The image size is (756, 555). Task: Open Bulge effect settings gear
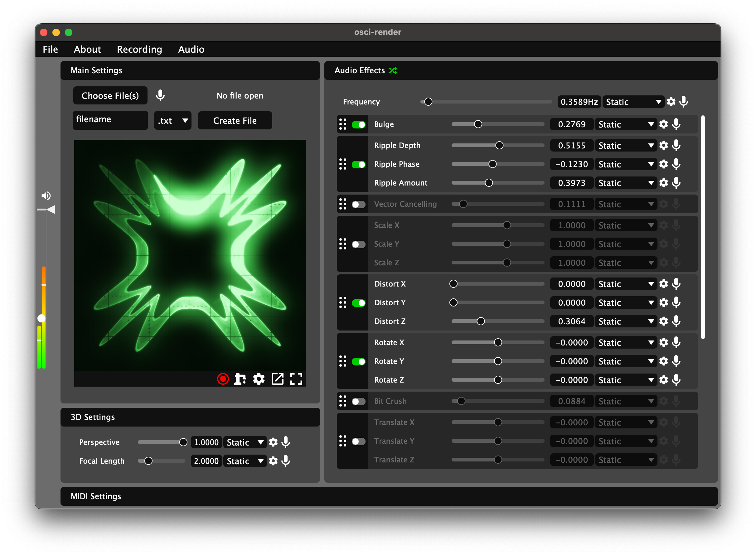(x=664, y=124)
